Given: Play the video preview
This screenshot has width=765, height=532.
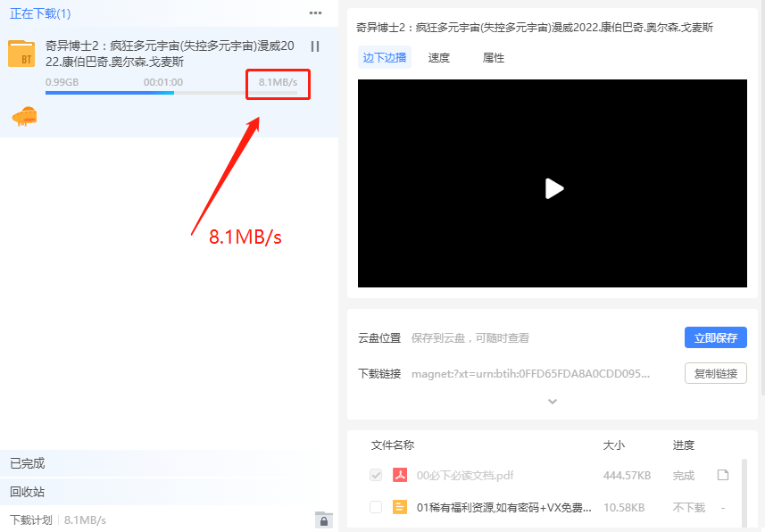Looking at the screenshot, I should point(553,188).
